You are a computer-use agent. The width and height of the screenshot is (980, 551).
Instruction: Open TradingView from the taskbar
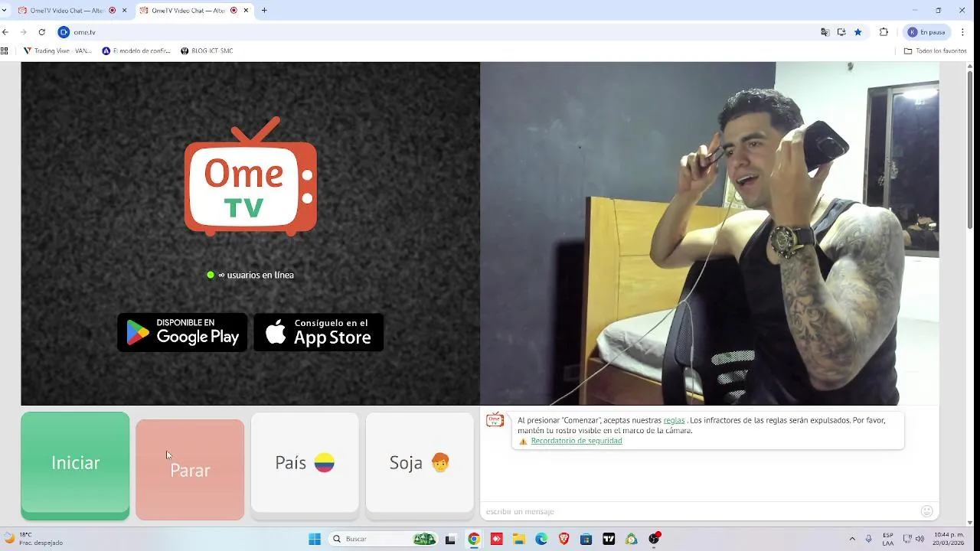[609, 539]
